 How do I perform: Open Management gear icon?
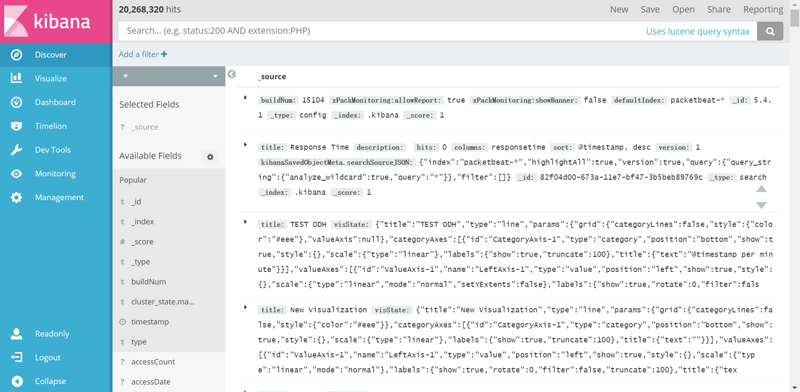(x=16, y=197)
